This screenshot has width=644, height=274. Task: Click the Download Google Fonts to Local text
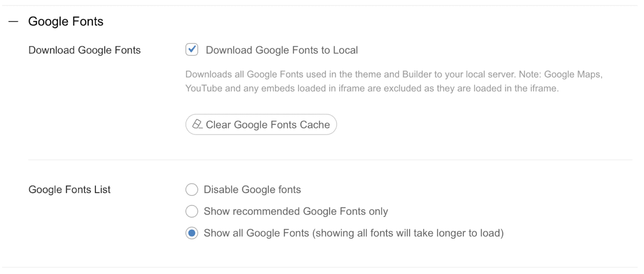pos(281,50)
